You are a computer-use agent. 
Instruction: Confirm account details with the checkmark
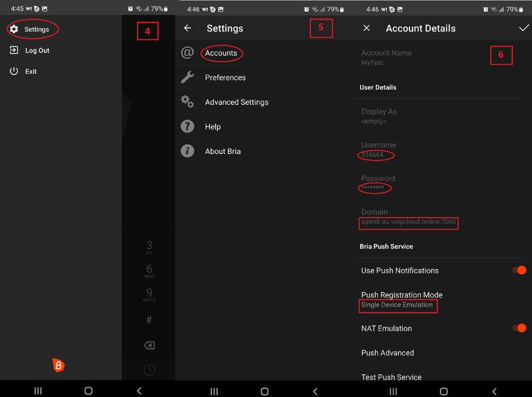(524, 28)
